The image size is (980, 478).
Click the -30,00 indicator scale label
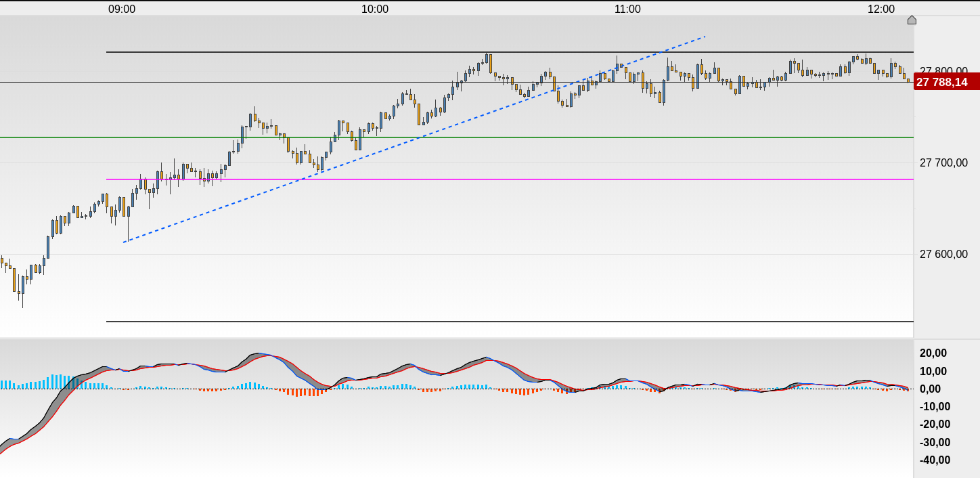click(935, 442)
